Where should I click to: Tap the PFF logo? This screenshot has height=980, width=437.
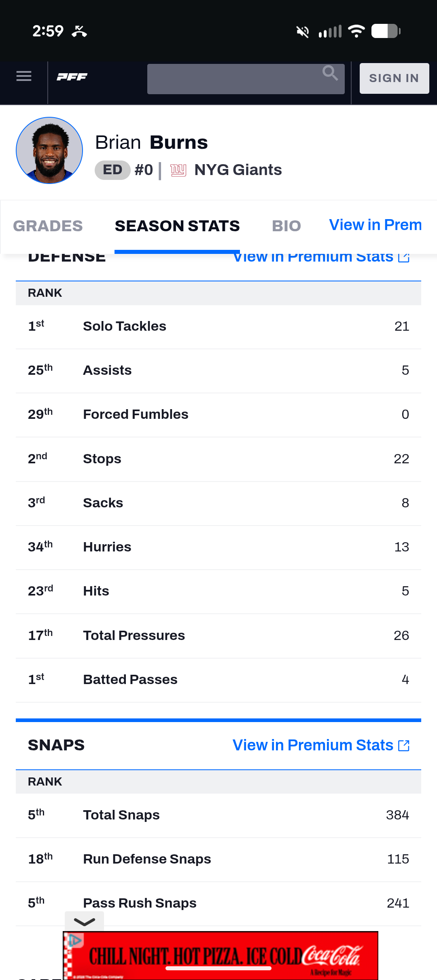(x=72, y=77)
